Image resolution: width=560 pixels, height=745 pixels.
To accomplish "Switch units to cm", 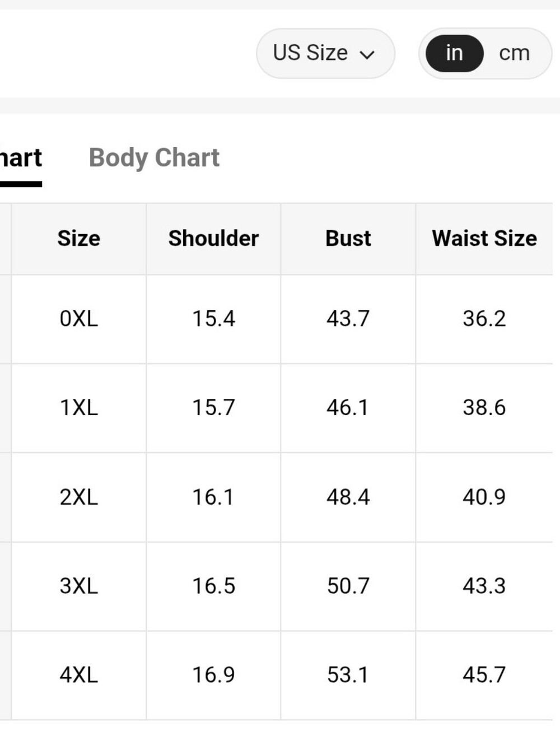I will click(x=514, y=53).
